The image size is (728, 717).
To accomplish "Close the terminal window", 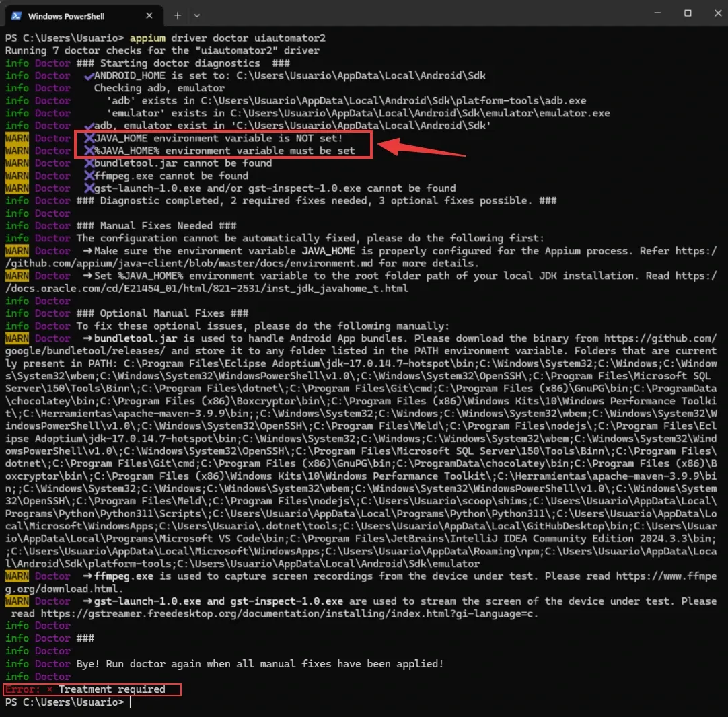I will [x=718, y=13].
